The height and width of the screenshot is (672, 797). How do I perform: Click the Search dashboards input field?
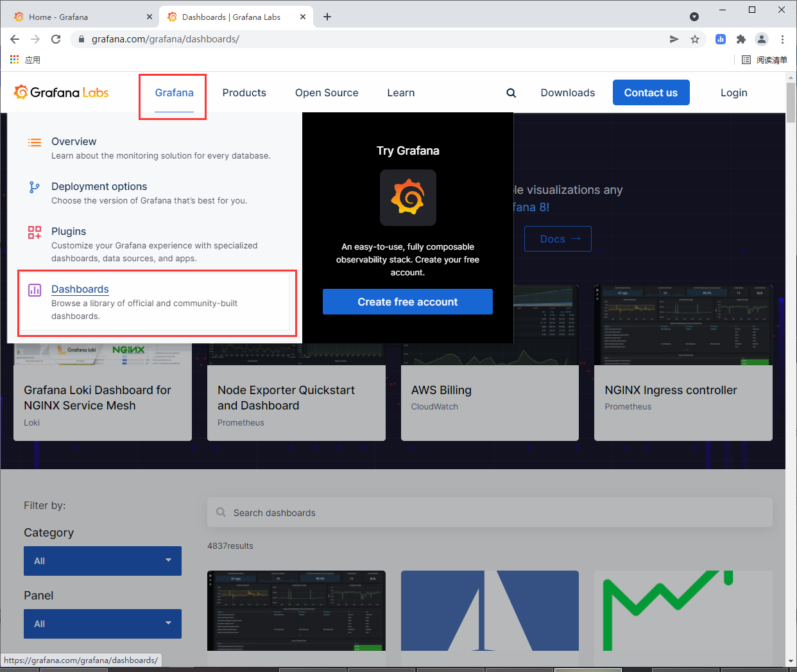pos(490,512)
